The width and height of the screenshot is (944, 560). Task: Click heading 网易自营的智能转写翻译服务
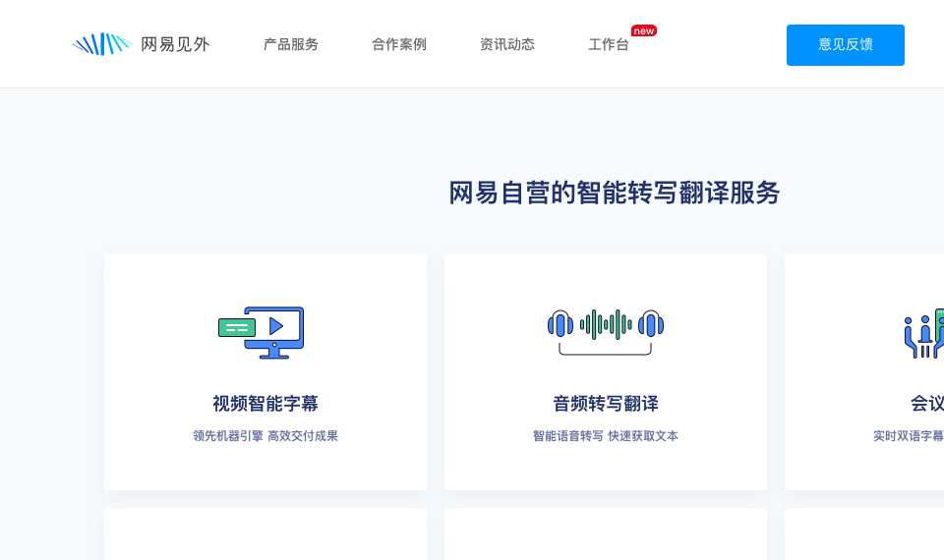tap(615, 194)
